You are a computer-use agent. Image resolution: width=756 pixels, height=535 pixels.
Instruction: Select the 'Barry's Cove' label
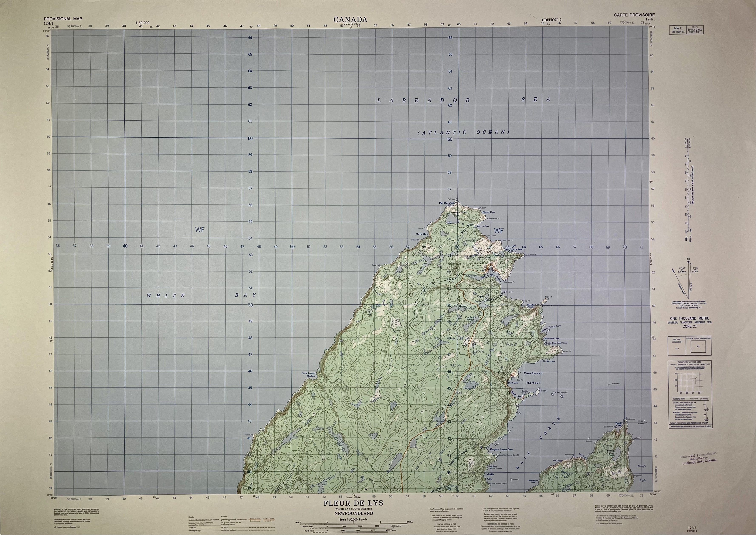click(483, 226)
